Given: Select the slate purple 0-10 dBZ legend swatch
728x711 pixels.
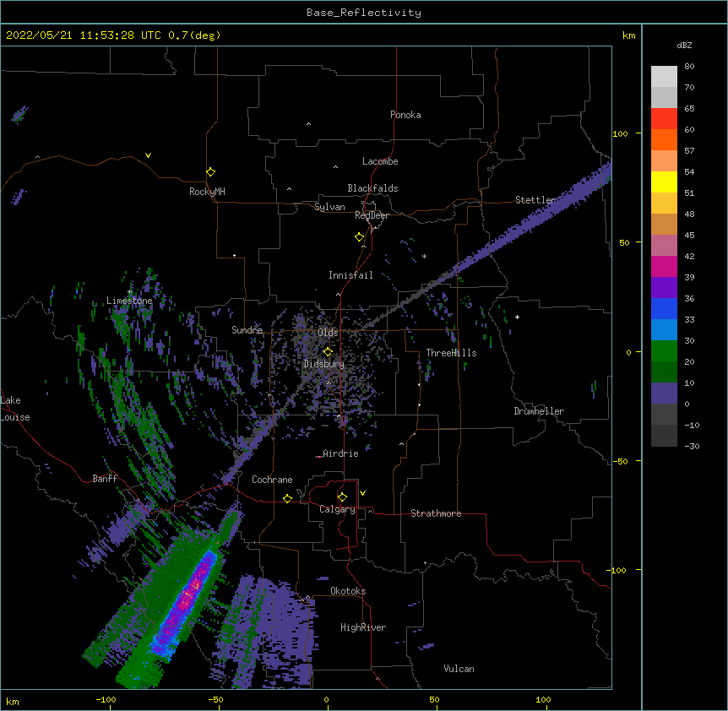Looking at the screenshot, I should point(664,393).
